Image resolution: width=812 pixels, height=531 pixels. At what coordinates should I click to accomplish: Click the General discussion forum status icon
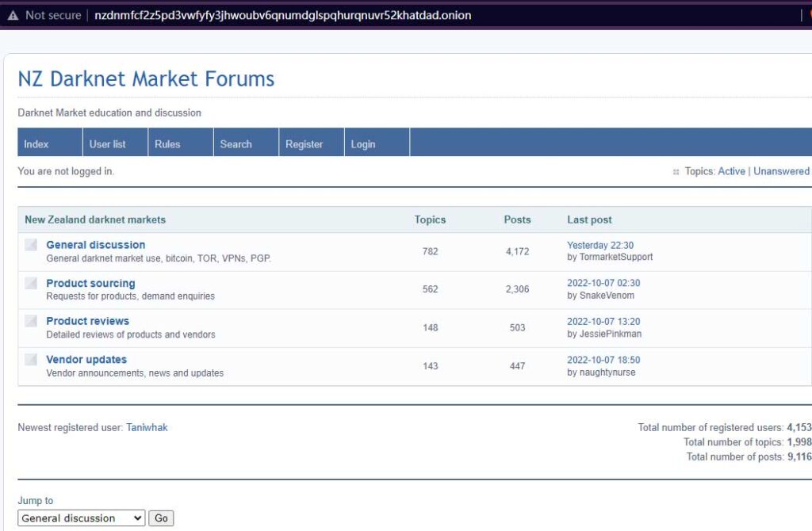(x=31, y=245)
